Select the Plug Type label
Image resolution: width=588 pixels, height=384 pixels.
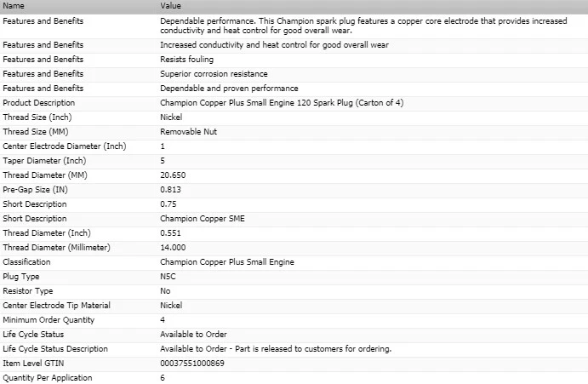point(21,277)
